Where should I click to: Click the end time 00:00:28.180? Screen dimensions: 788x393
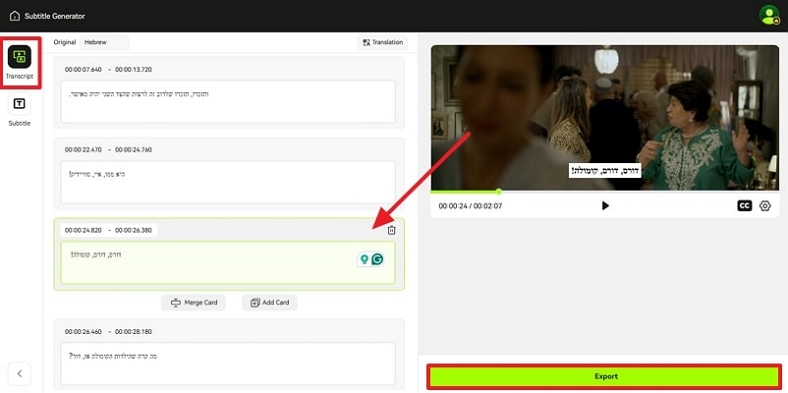tap(134, 332)
